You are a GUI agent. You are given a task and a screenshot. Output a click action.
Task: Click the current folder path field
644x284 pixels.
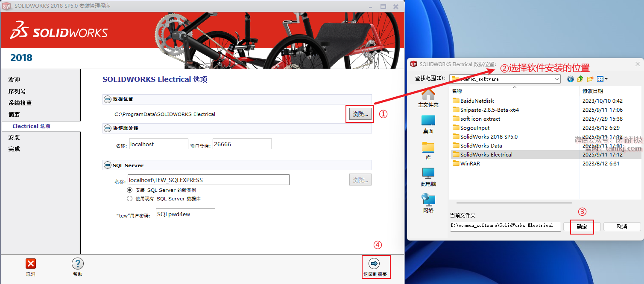click(505, 226)
